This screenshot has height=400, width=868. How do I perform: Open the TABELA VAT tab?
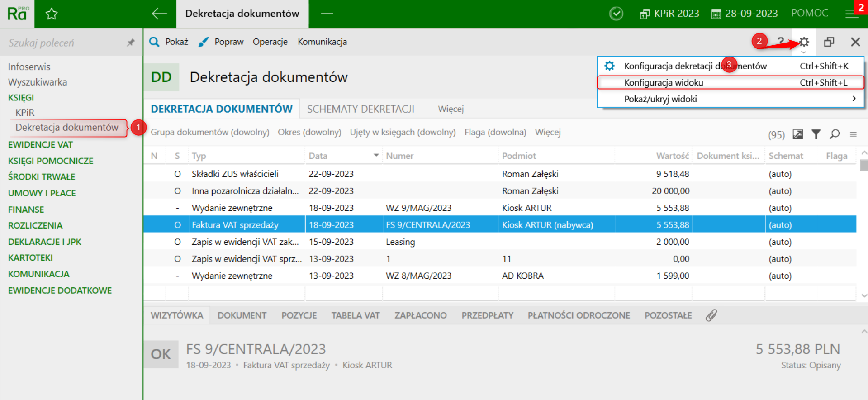tap(355, 315)
